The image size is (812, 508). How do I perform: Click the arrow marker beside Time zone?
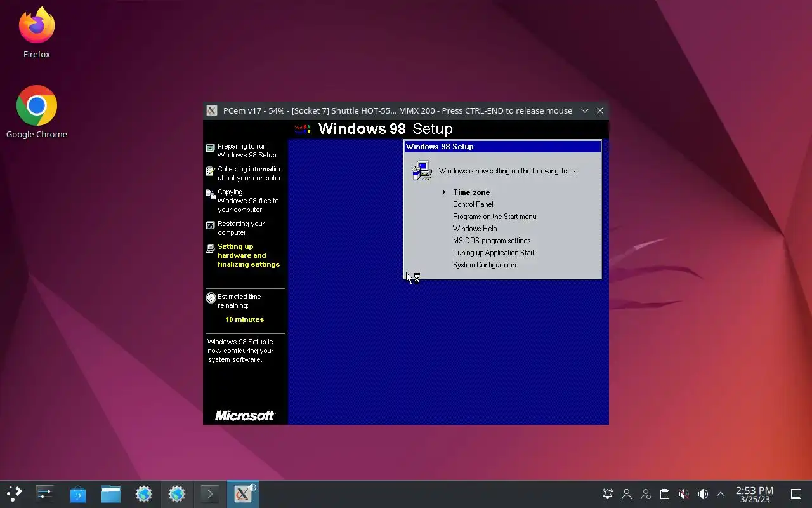coord(444,192)
